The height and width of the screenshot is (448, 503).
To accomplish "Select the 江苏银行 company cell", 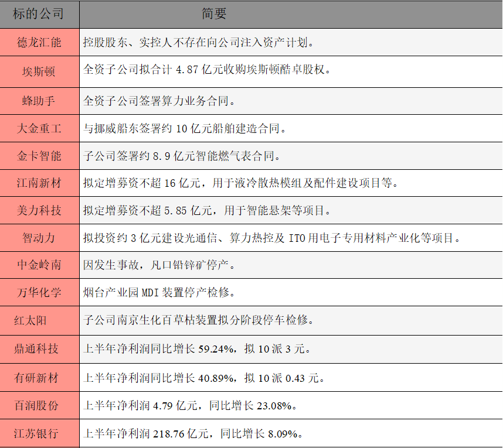I will [x=39, y=433].
